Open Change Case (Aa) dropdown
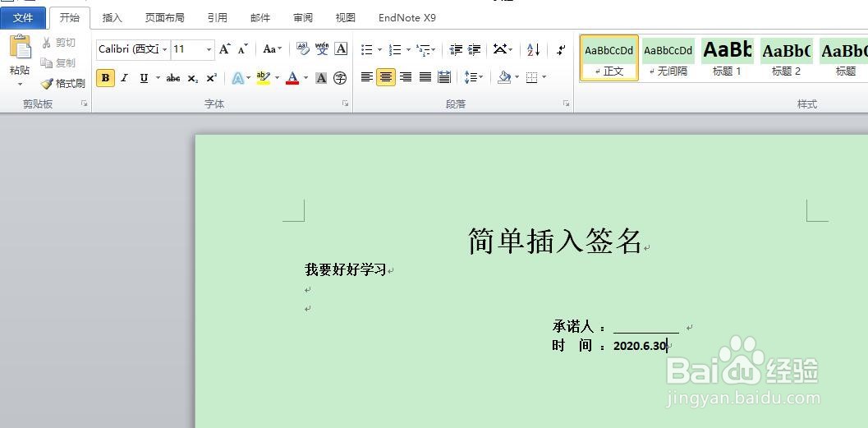The height and width of the screenshot is (428, 868). pos(272,49)
